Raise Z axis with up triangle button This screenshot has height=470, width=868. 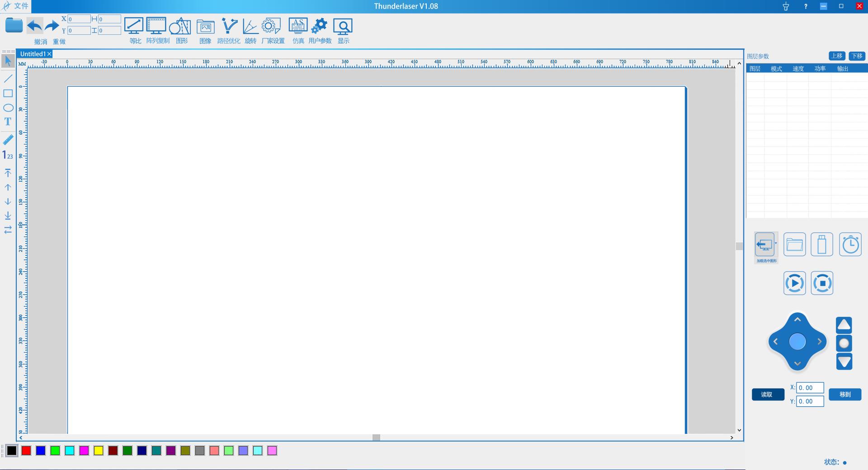point(844,325)
